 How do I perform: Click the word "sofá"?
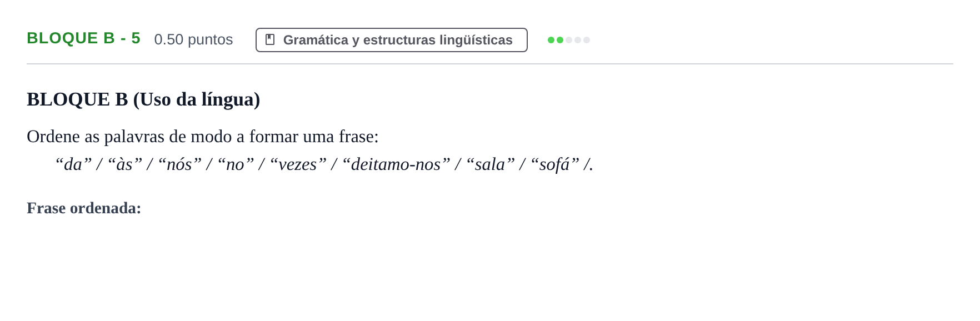(x=554, y=164)
